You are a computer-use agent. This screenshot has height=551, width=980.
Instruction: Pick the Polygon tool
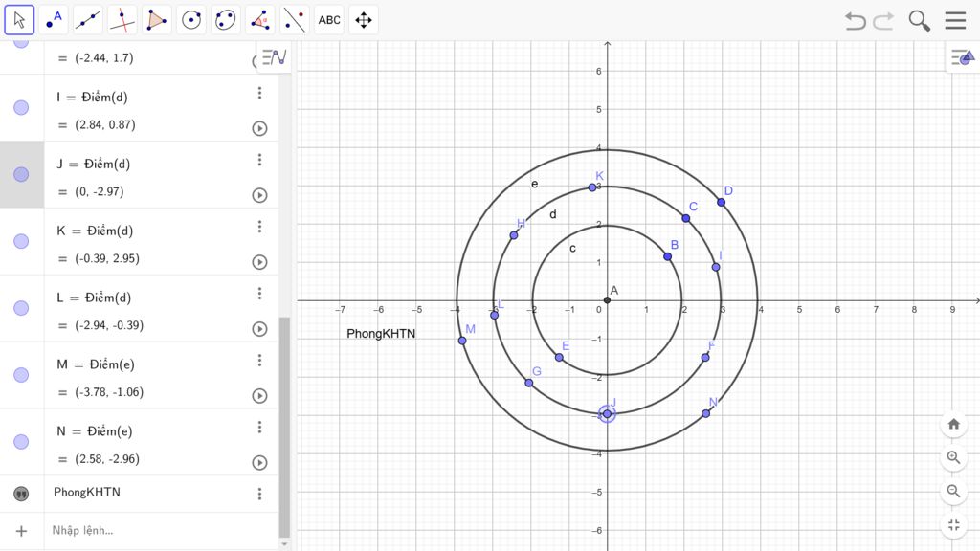[x=157, y=19]
